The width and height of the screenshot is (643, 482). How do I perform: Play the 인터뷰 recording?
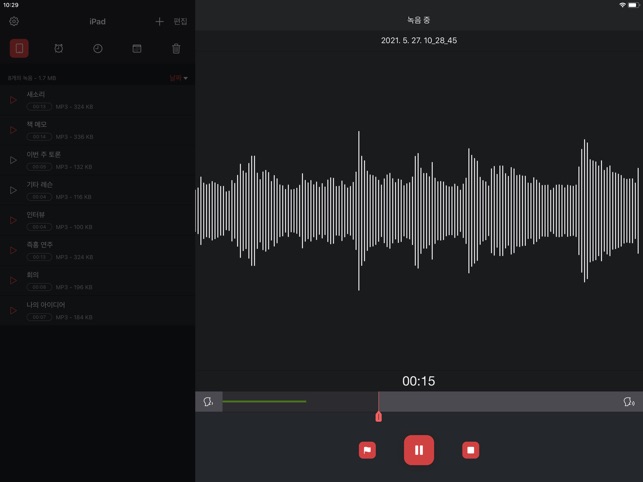13,220
